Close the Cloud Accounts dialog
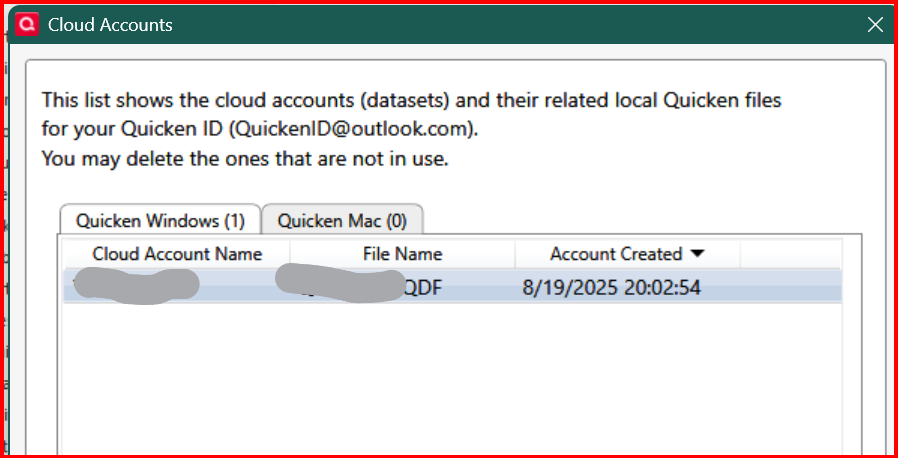The image size is (898, 458). [x=875, y=25]
